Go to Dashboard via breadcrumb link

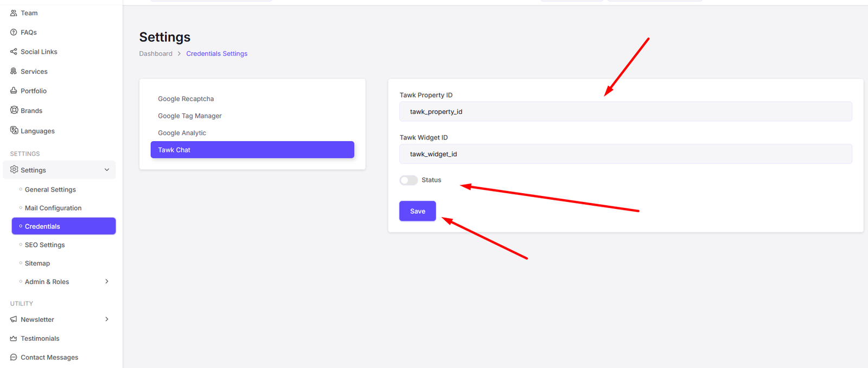(x=156, y=54)
